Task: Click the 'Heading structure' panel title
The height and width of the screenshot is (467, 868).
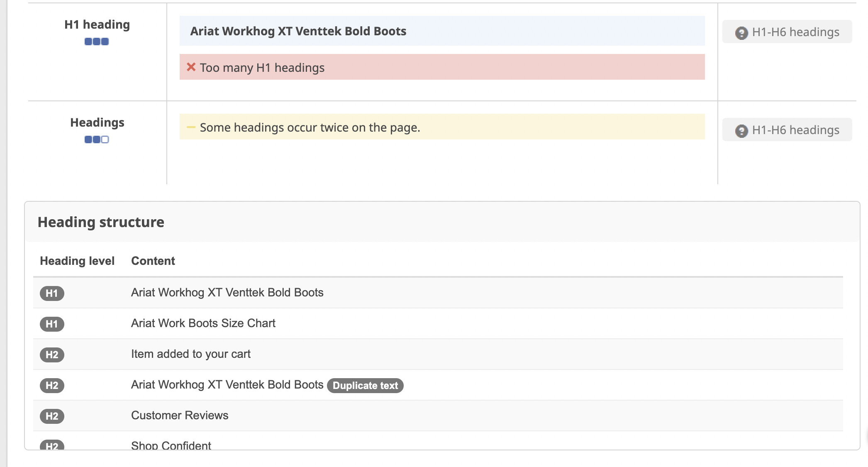Action: click(101, 222)
